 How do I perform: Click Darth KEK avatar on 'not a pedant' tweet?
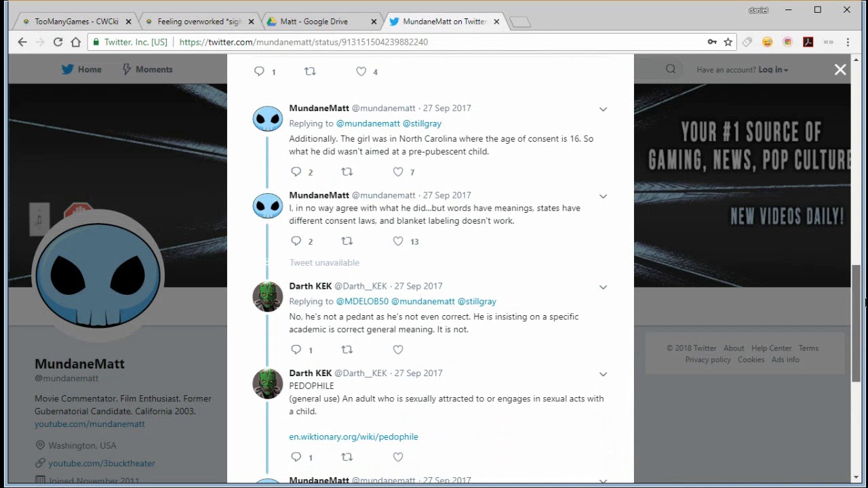click(x=267, y=297)
